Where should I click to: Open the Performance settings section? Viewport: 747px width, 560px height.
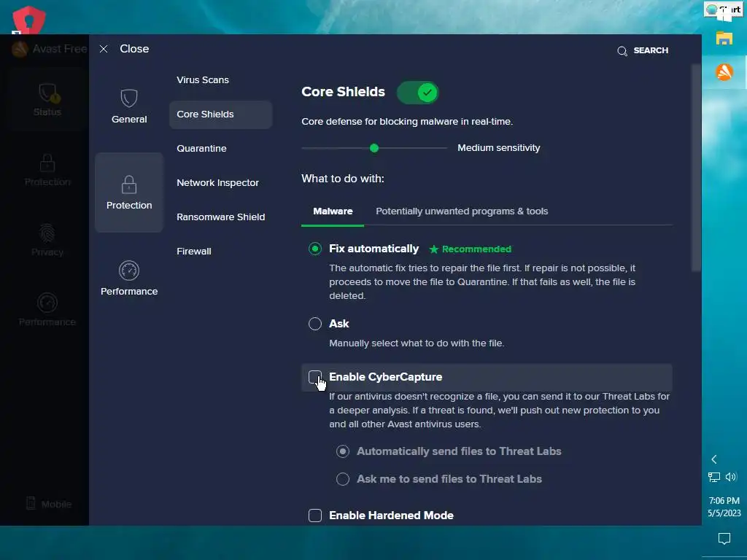tap(129, 279)
